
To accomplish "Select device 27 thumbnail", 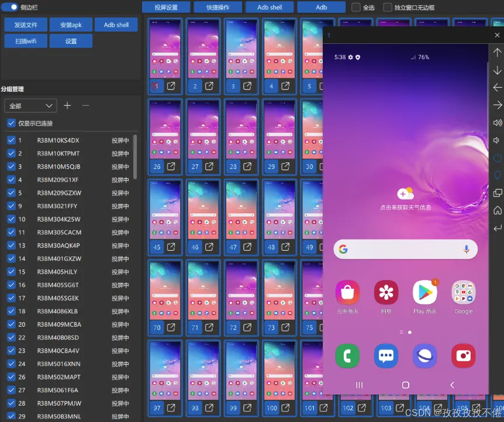I will click(203, 130).
